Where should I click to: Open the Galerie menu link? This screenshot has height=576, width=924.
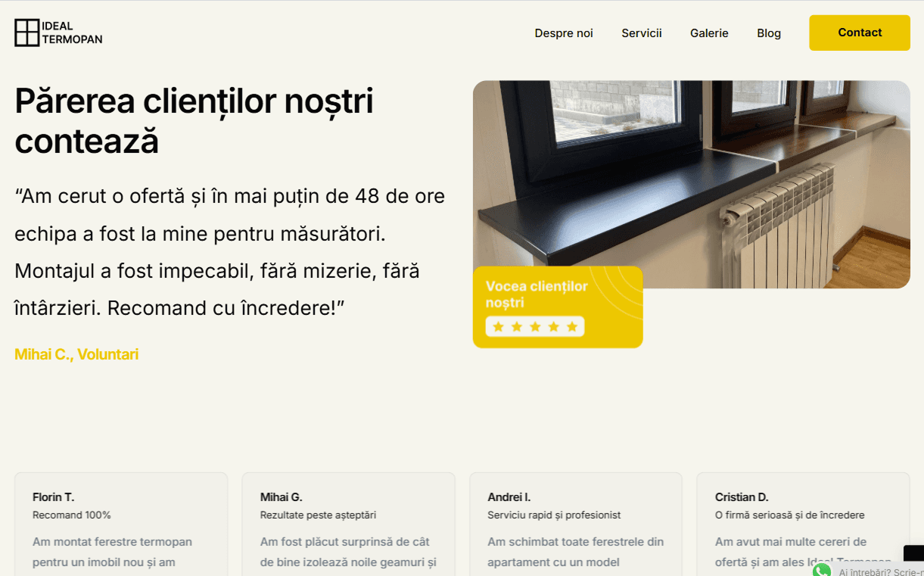coord(709,33)
